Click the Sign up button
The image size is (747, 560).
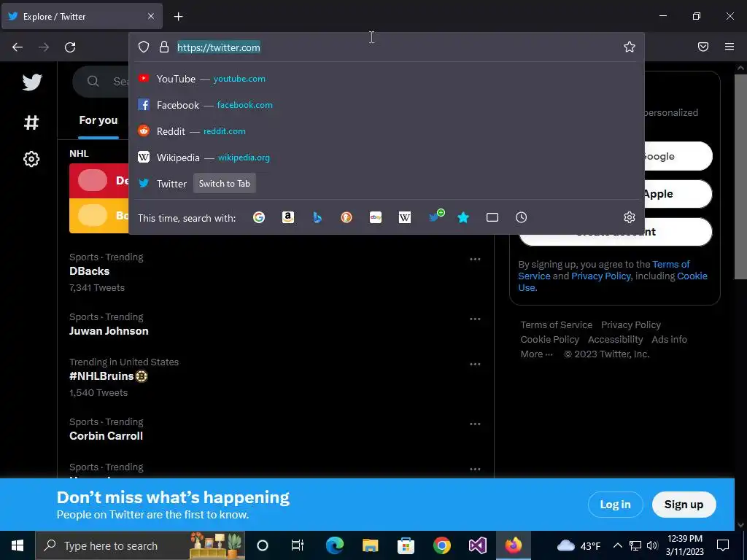(x=684, y=505)
